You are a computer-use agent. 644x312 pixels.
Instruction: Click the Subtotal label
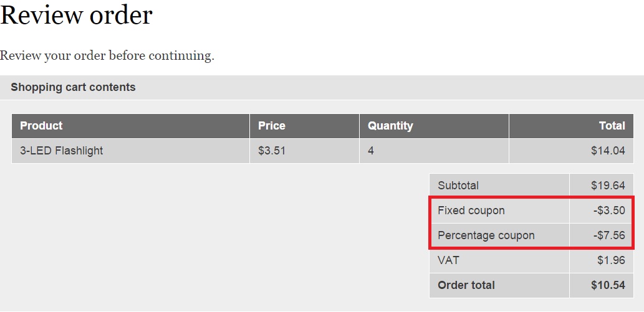tap(458, 186)
